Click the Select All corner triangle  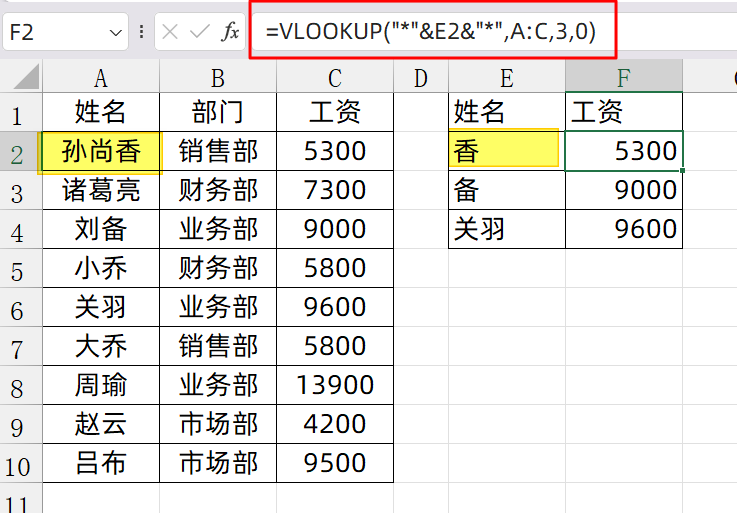(26, 78)
